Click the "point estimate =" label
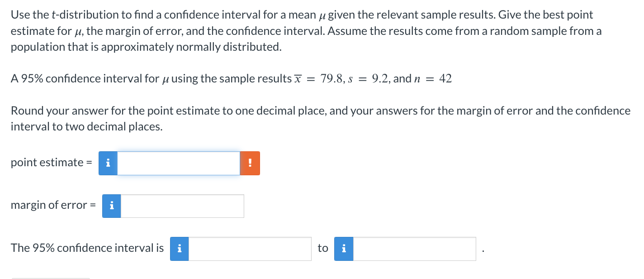The height and width of the screenshot is (279, 644). pyautogui.click(x=47, y=163)
